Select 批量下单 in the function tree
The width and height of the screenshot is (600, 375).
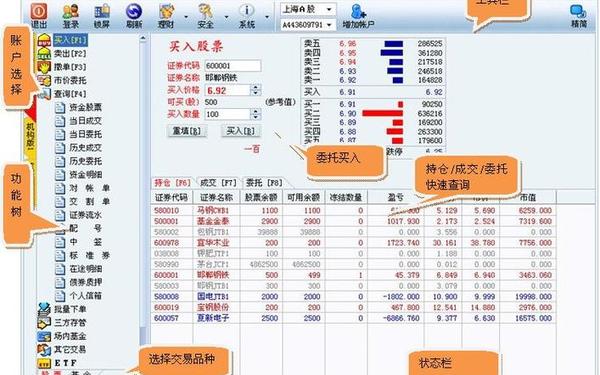coord(70,309)
